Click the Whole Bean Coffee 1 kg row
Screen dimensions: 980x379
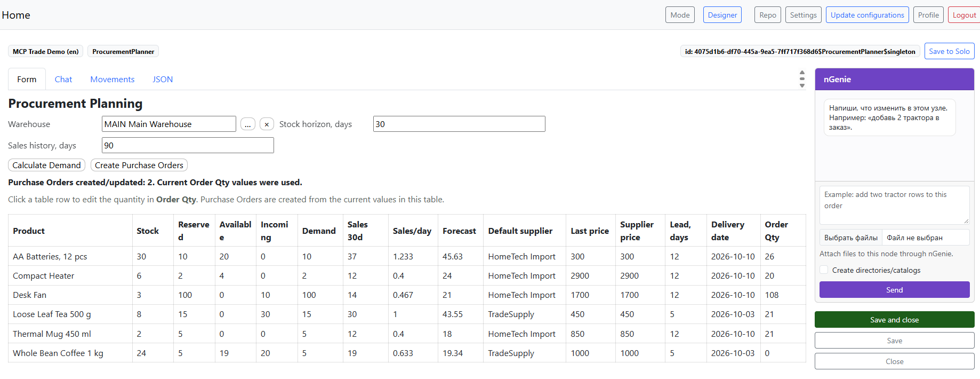tap(407, 353)
